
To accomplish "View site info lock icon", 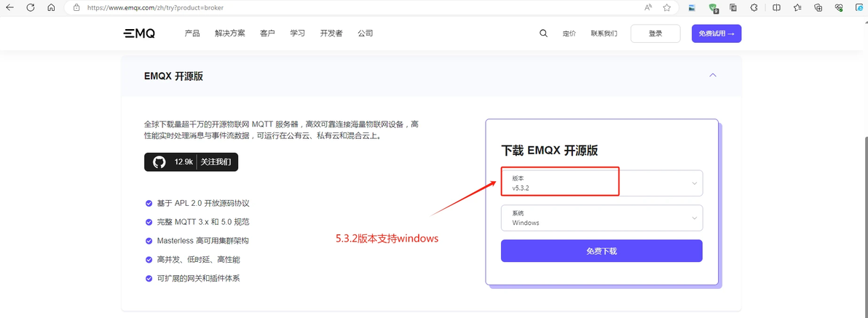I will [76, 8].
